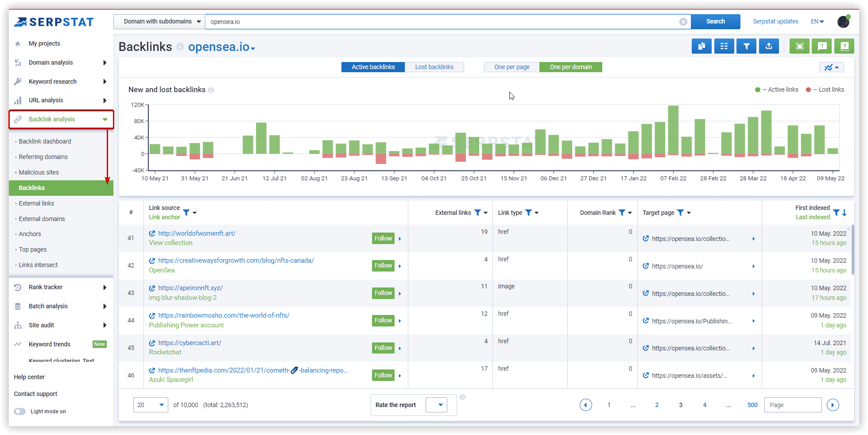The image size is (868, 435).
Task: Click the column view toolbar icon
Action: click(x=724, y=46)
